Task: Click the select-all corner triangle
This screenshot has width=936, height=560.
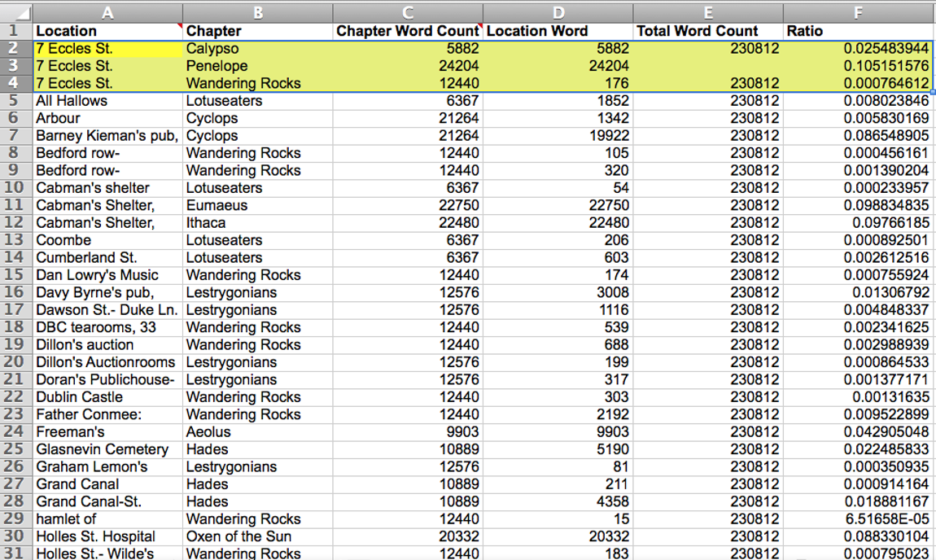Action: coord(16,11)
